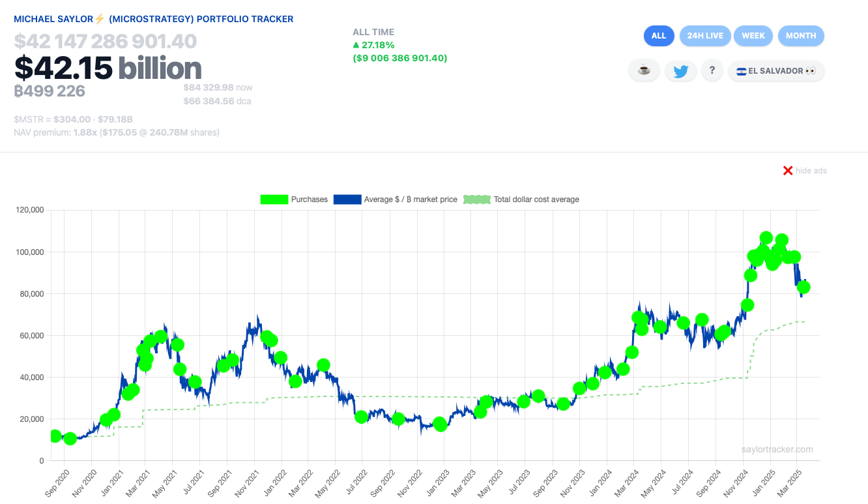Viewport: 868px width, 504px height.
Task: Click the $84 329.98 now price
Action: point(218,87)
